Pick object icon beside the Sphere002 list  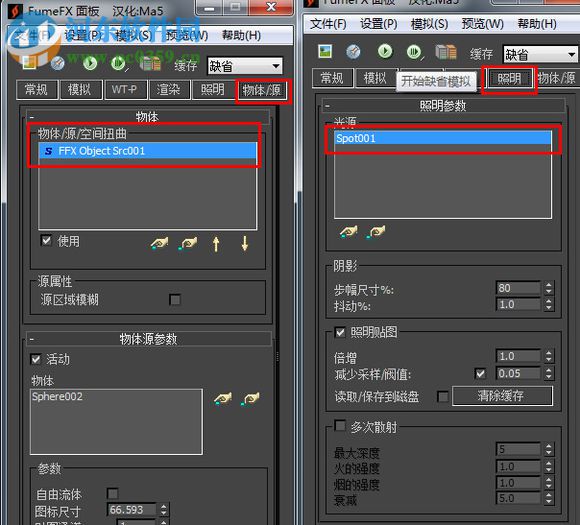point(223,398)
